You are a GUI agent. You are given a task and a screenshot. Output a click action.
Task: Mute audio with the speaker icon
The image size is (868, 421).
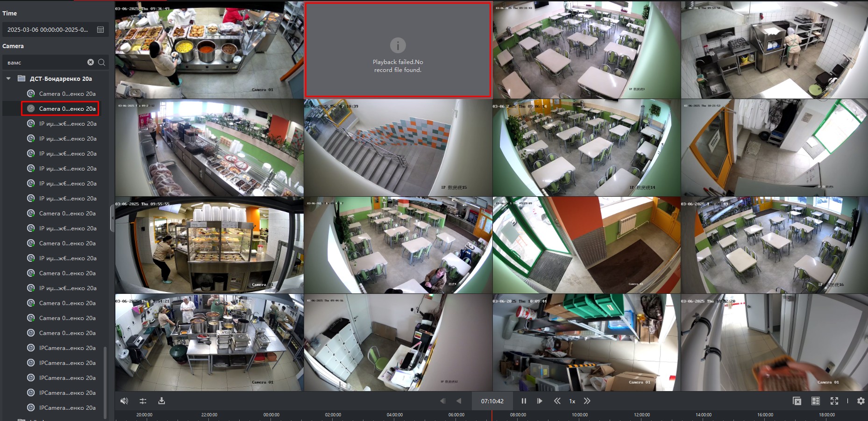(124, 401)
